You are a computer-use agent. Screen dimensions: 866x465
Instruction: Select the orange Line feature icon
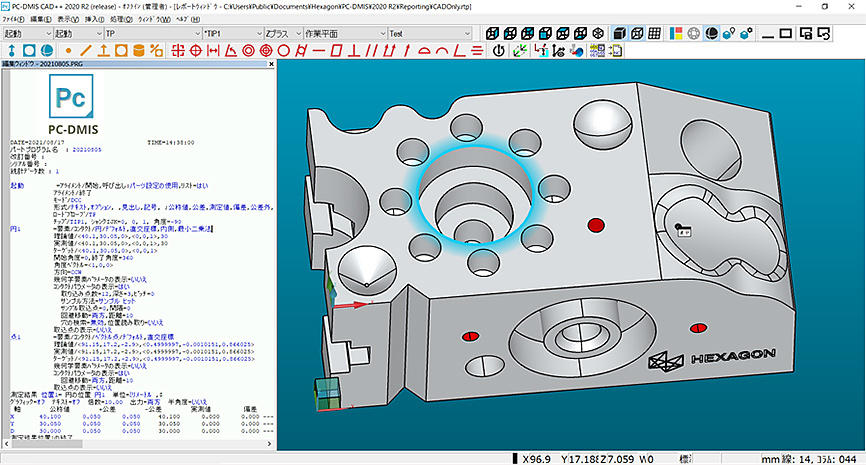[x=86, y=51]
